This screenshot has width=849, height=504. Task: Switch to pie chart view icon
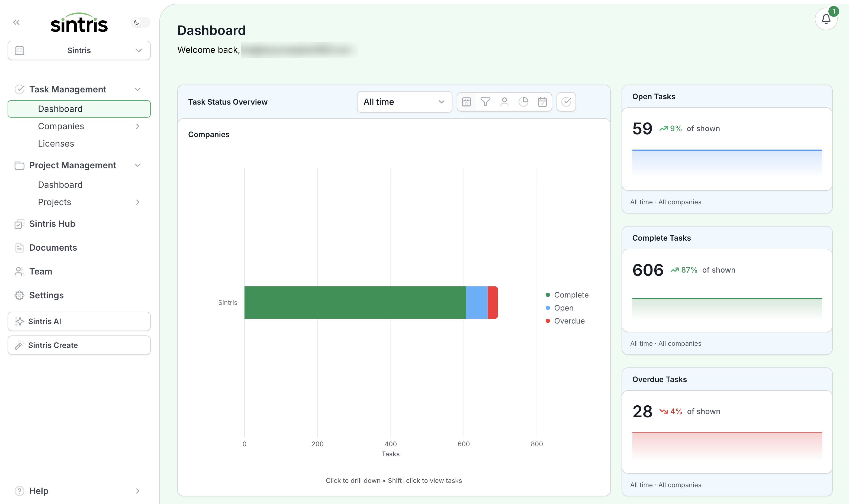click(523, 102)
